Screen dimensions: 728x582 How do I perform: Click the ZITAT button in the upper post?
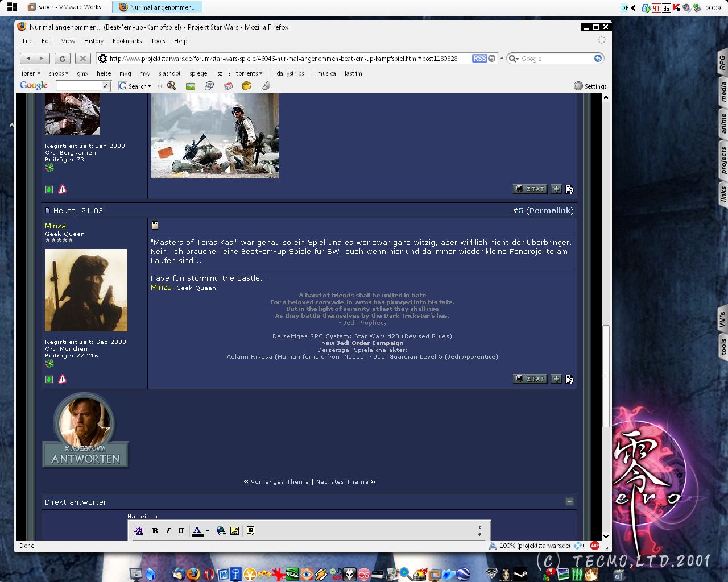point(530,189)
